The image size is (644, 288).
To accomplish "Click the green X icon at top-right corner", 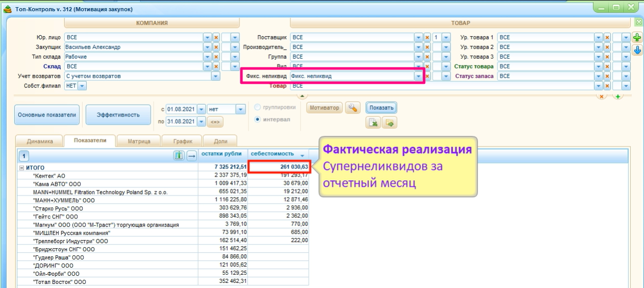I will pyautogui.click(x=638, y=22).
